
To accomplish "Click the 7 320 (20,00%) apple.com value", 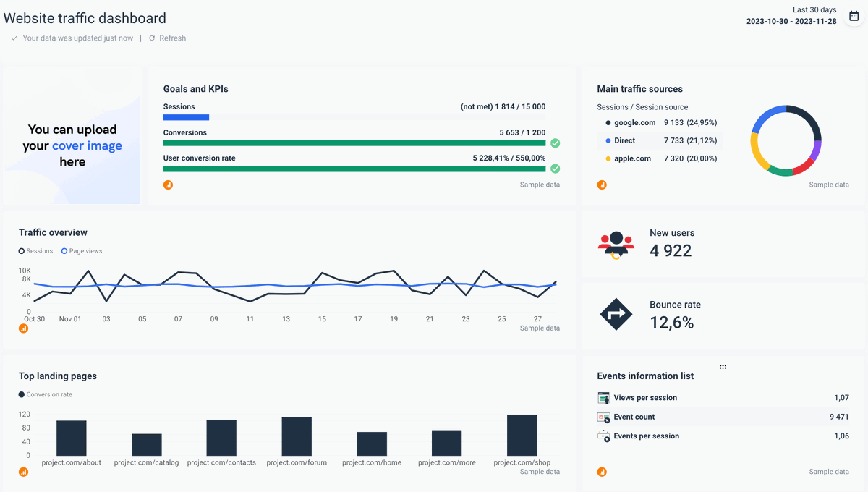I will click(x=691, y=158).
